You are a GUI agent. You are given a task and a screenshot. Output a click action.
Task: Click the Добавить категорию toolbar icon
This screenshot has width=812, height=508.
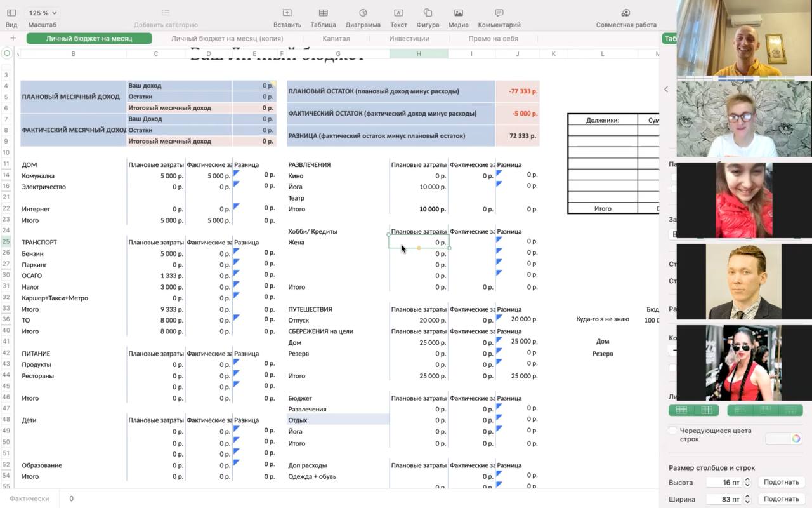coord(166,13)
